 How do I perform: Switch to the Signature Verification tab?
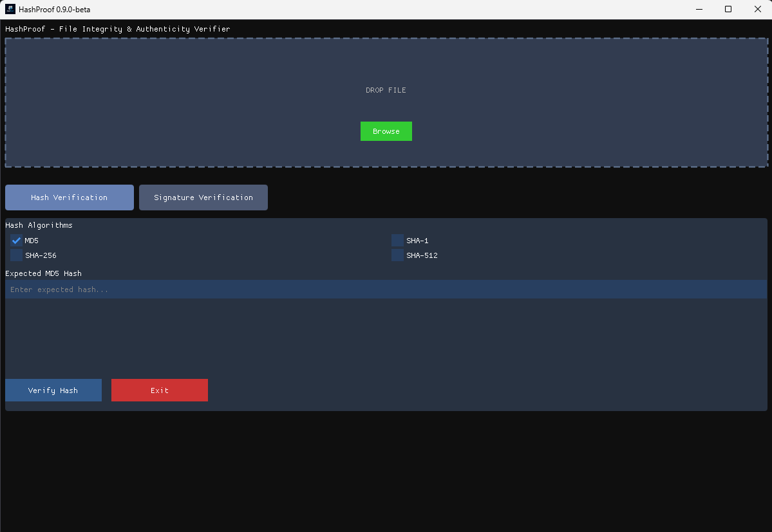pos(203,197)
